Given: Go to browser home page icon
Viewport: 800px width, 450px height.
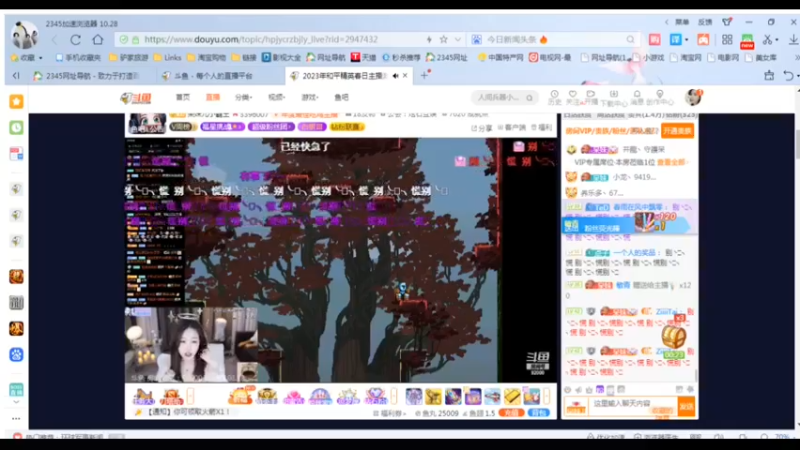Looking at the screenshot, I should (x=97, y=39).
